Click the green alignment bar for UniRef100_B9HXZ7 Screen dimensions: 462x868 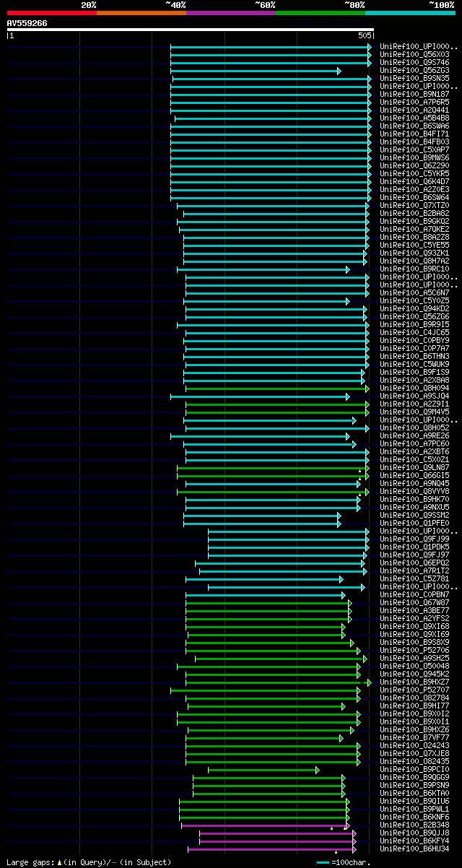tap(279, 682)
